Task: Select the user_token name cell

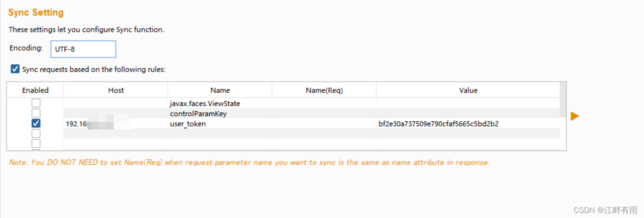Action: [220, 124]
